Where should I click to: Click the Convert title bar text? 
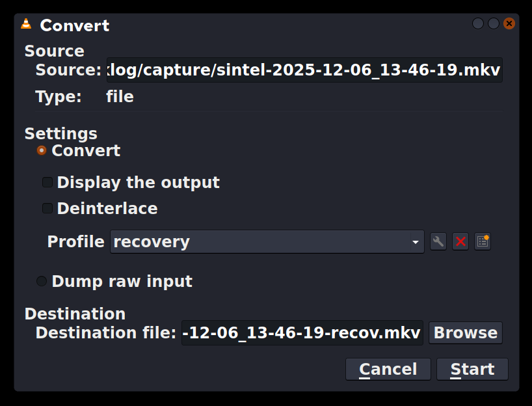tap(75, 26)
